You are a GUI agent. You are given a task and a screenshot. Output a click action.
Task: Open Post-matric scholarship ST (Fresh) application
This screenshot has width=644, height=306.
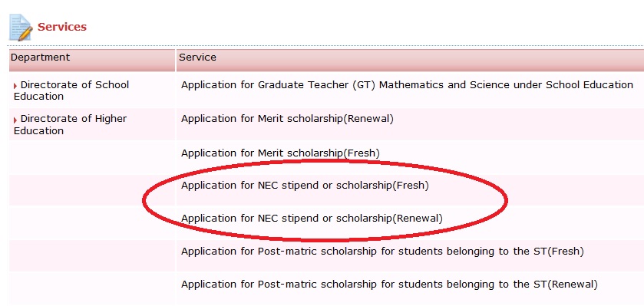point(382,251)
